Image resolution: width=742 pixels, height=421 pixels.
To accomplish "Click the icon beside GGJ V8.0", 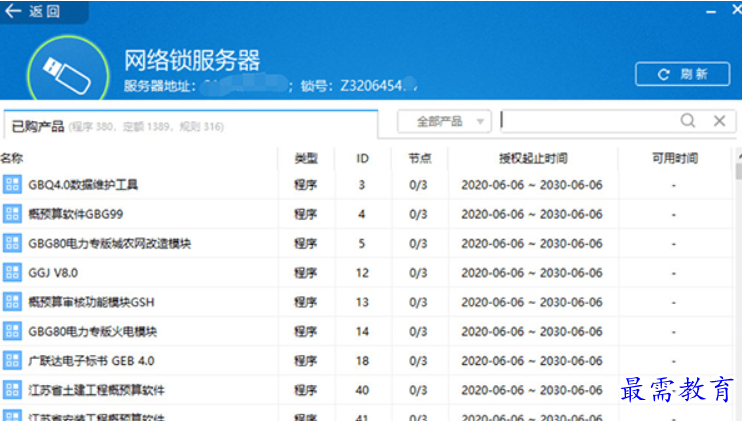I will coord(12,272).
